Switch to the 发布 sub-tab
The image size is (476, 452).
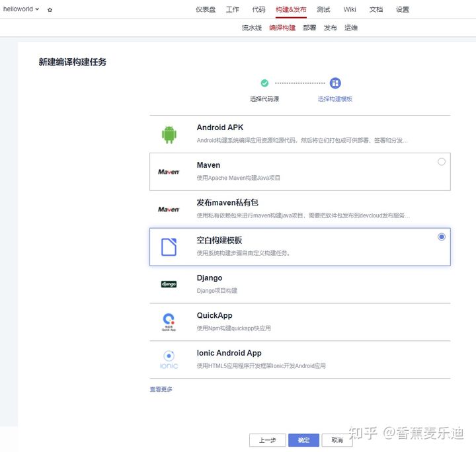tap(331, 28)
